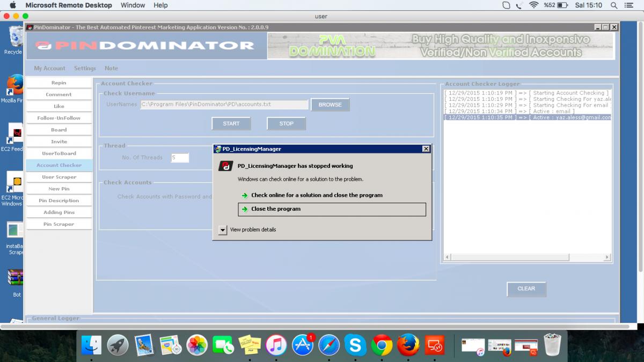Open Recycle Bin on remote desktop

(13, 41)
